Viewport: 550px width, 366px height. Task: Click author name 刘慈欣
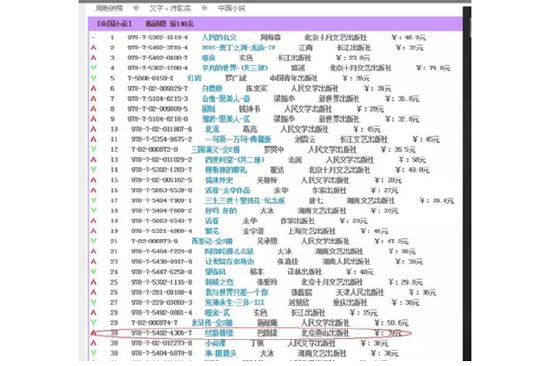[x=299, y=302]
